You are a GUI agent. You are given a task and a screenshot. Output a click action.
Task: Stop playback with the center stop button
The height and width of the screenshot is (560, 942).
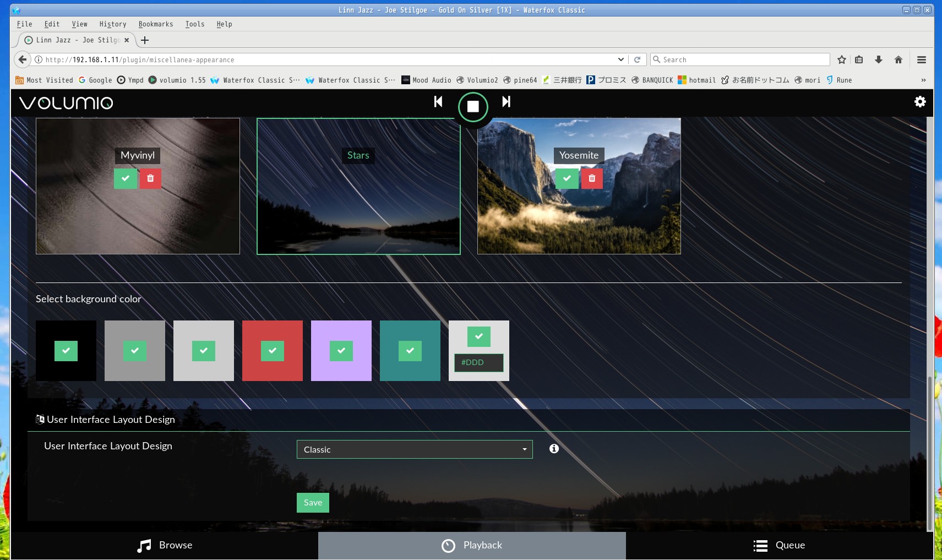pyautogui.click(x=473, y=106)
